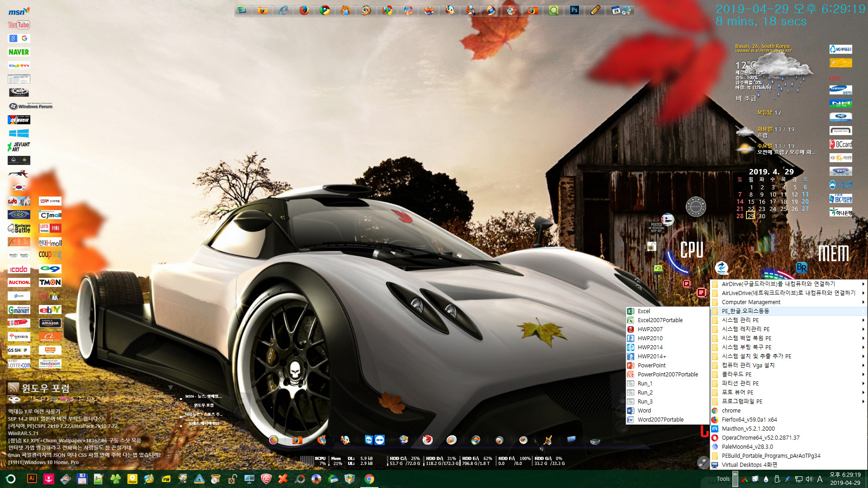Viewport: 868px width, 488px height.
Task: Launch the yellow Player taskbar icon
Action: click(132, 479)
